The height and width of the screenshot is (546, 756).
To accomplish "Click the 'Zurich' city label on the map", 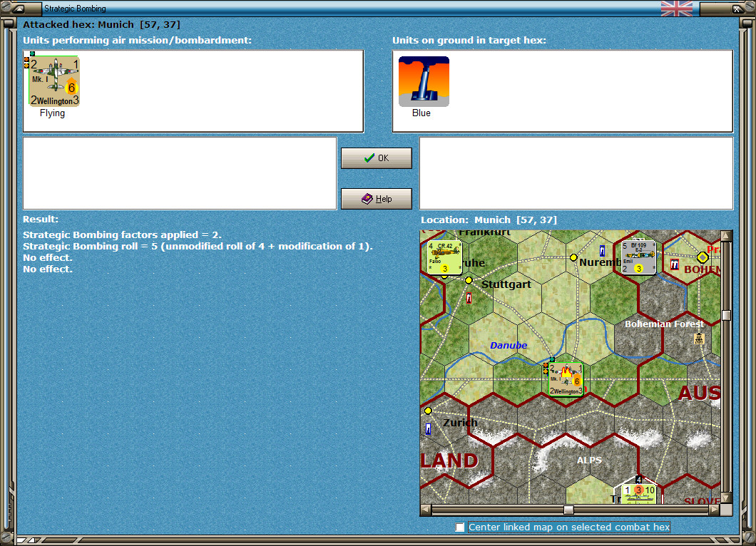I will pyautogui.click(x=461, y=423).
